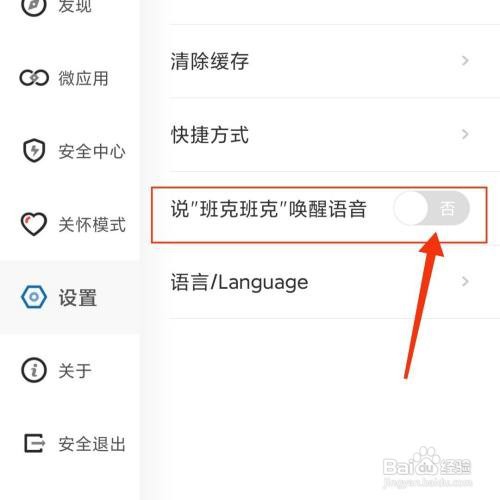Select the 安全中心 shield icon
Screen dimensions: 500x500
tap(34, 151)
